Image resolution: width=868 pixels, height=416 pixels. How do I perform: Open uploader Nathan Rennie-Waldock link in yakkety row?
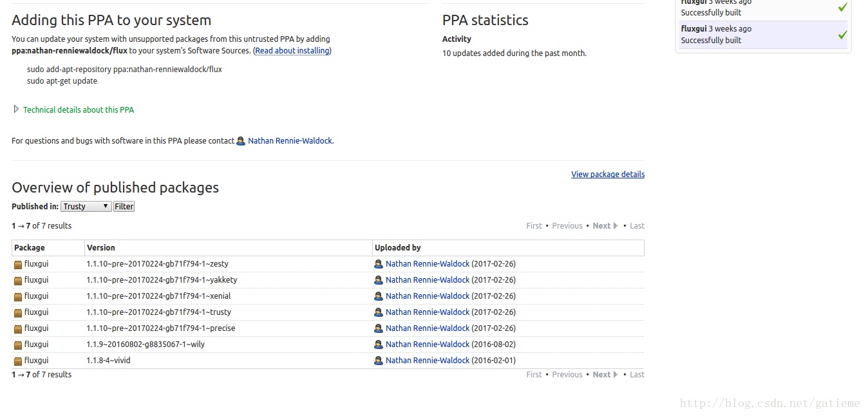coord(428,280)
